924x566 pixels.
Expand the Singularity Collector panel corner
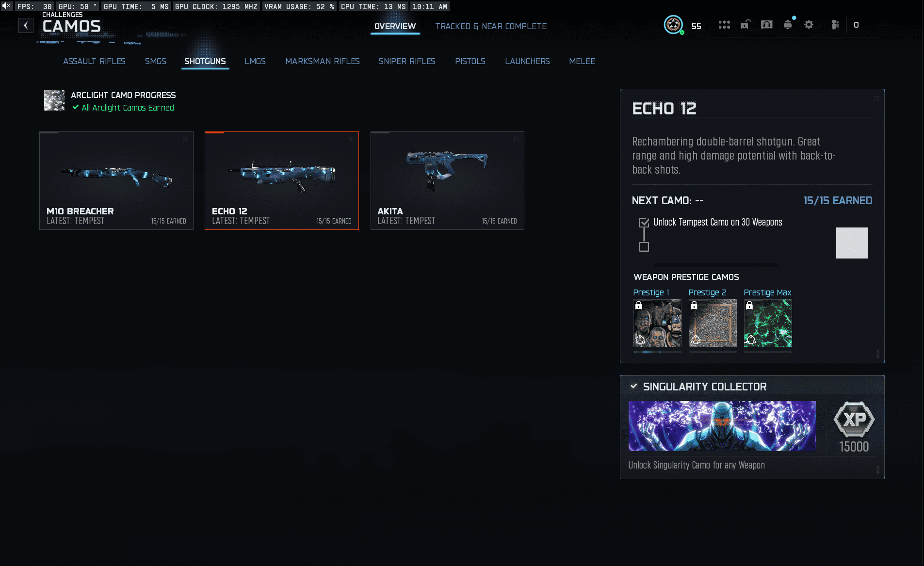click(876, 385)
